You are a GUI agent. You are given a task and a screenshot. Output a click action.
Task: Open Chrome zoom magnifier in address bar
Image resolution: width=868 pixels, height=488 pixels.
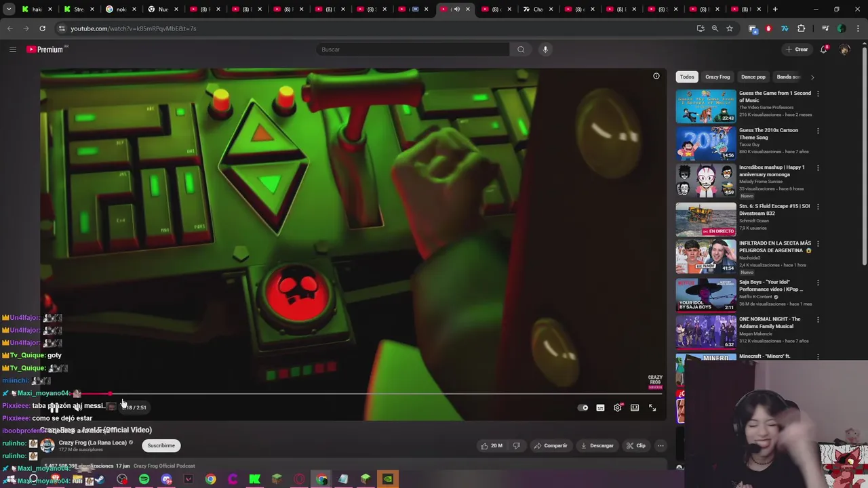point(715,28)
